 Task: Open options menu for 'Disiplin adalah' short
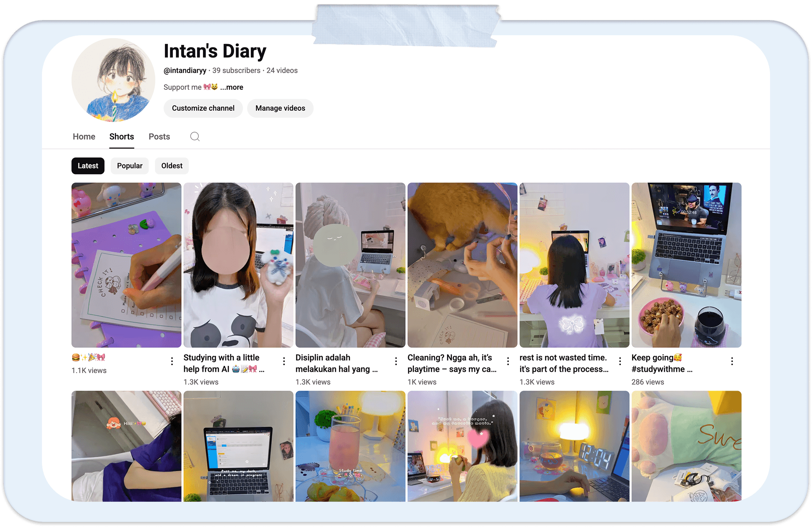(x=396, y=361)
